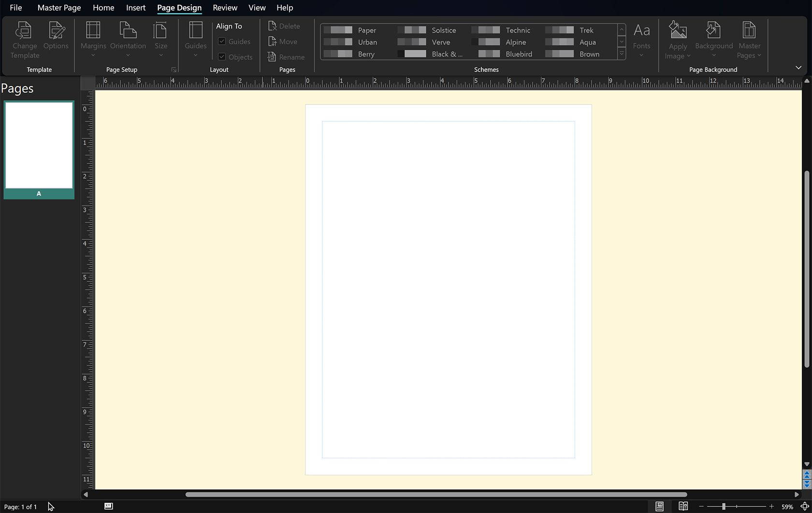Viewport: 812px width, 513px height.
Task: Apply the Solstice color scheme
Action: [429, 29]
